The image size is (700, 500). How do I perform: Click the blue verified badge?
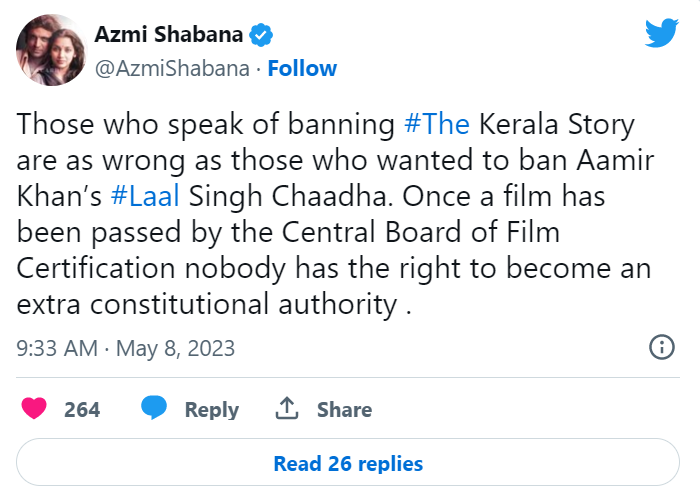tap(262, 36)
